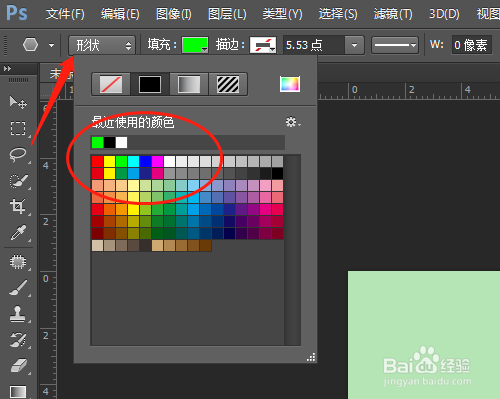Choose light tan swatch in last row

coord(98,246)
